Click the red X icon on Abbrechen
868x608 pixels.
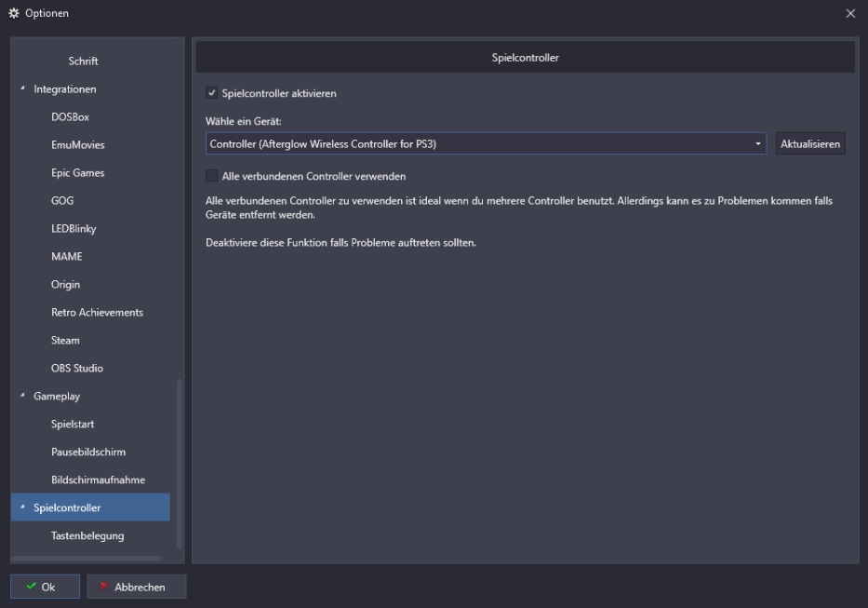[x=103, y=587]
